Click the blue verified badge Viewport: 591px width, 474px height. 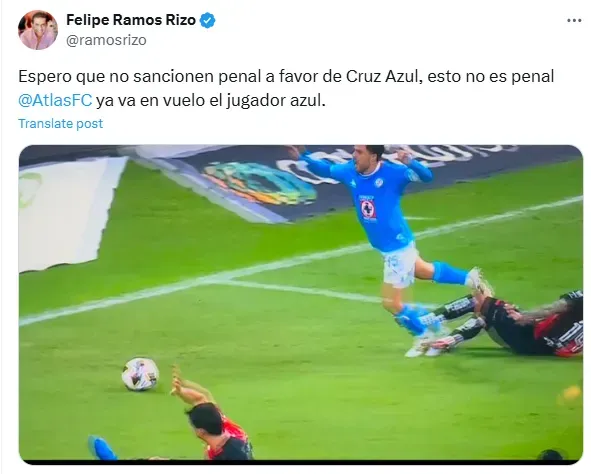(x=207, y=20)
